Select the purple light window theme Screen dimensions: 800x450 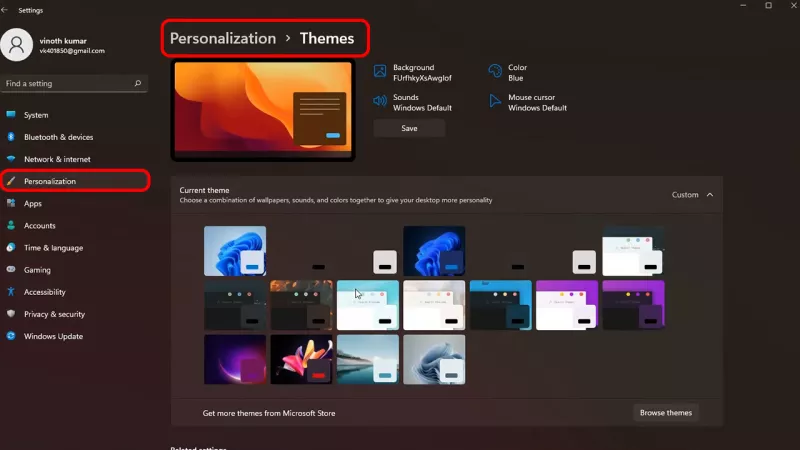[x=566, y=305]
